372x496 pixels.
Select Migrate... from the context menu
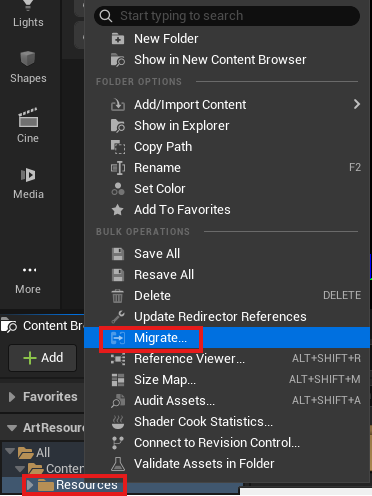227,338
